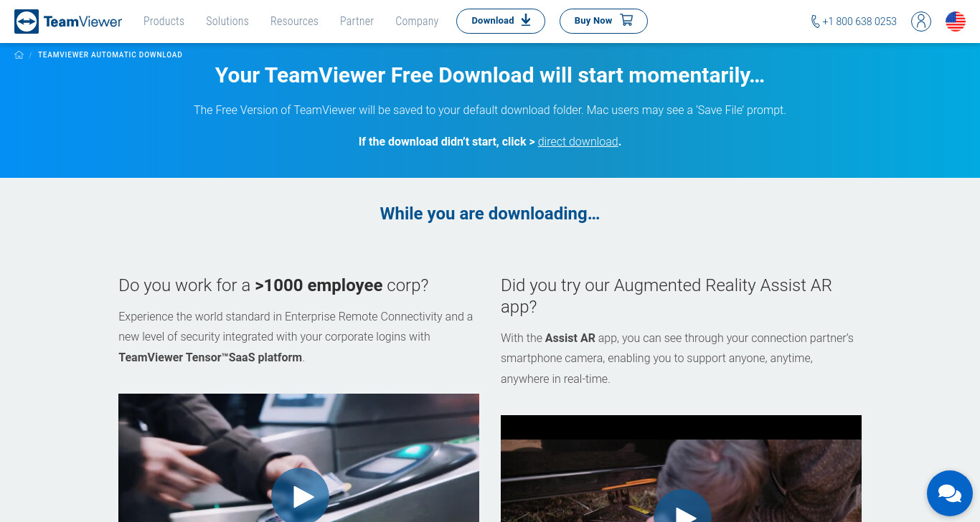The height and width of the screenshot is (522, 980).
Task: Open the live chat bubble
Action: pyautogui.click(x=949, y=493)
